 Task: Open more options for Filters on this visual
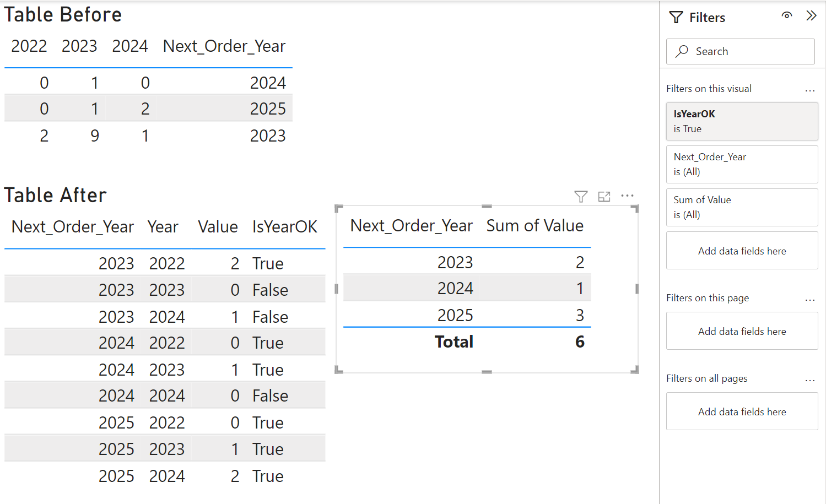click(x=809, y=90)
